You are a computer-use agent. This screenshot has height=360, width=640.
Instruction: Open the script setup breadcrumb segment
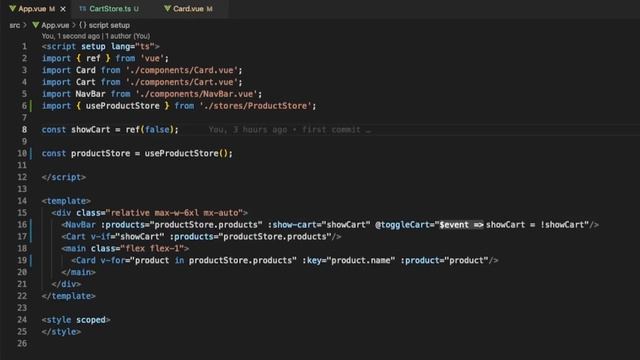click(x=109, y=25)
